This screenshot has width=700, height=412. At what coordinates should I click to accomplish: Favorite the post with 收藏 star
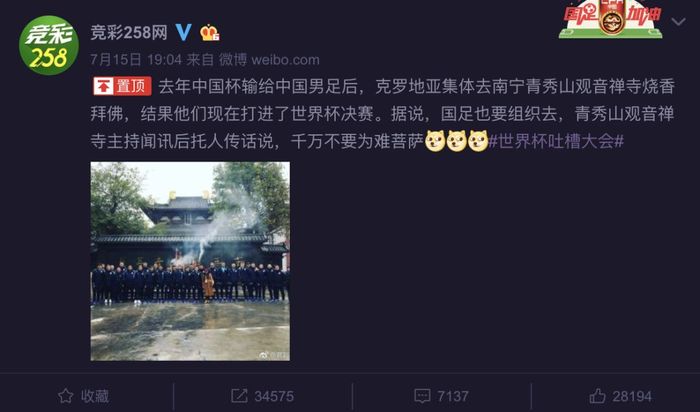tap(66, 396)
